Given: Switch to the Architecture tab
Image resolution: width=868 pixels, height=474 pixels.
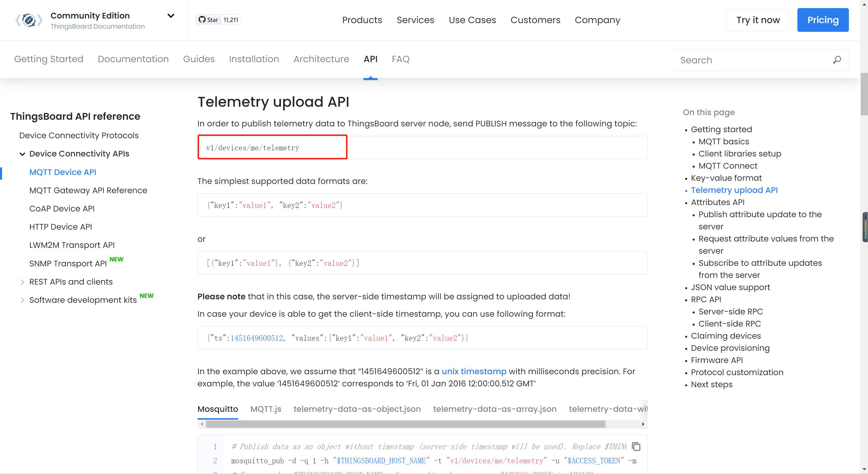Looking at the screenshot, I should [321, 59].
